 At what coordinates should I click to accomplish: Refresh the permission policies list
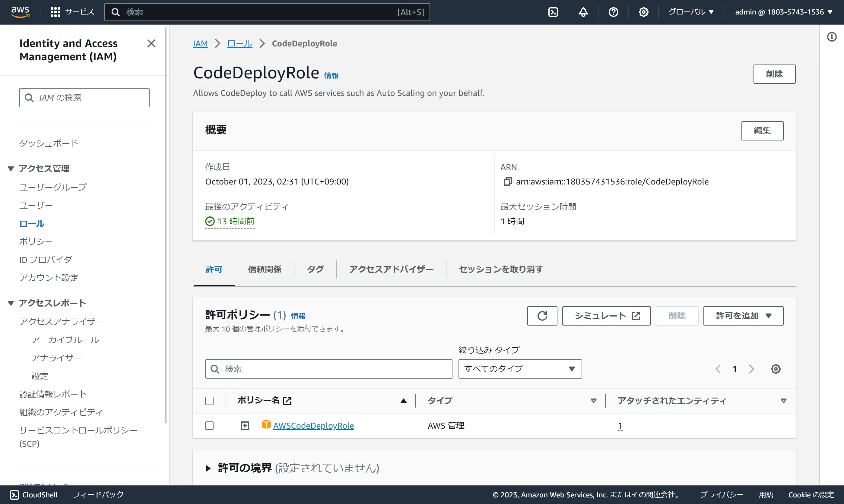[x=542, y=316]
